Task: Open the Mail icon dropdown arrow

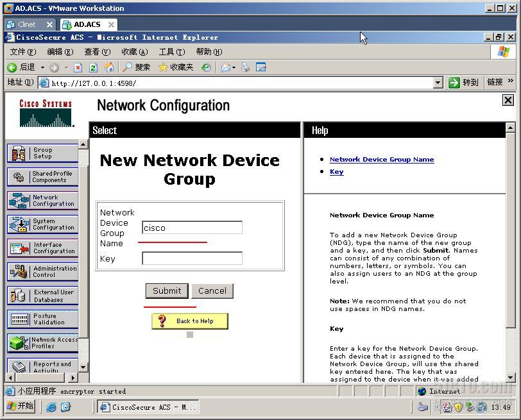Action: (234, 68)
